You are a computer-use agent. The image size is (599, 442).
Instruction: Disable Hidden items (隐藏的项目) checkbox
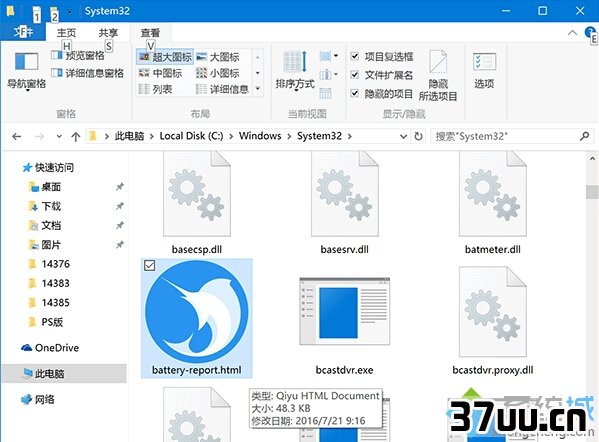coord(355,93)
